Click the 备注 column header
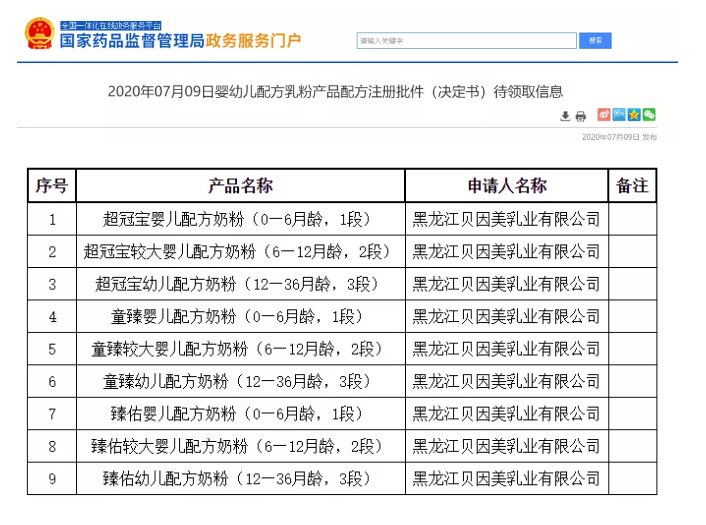706x525 pixels. tap(632, 186)
